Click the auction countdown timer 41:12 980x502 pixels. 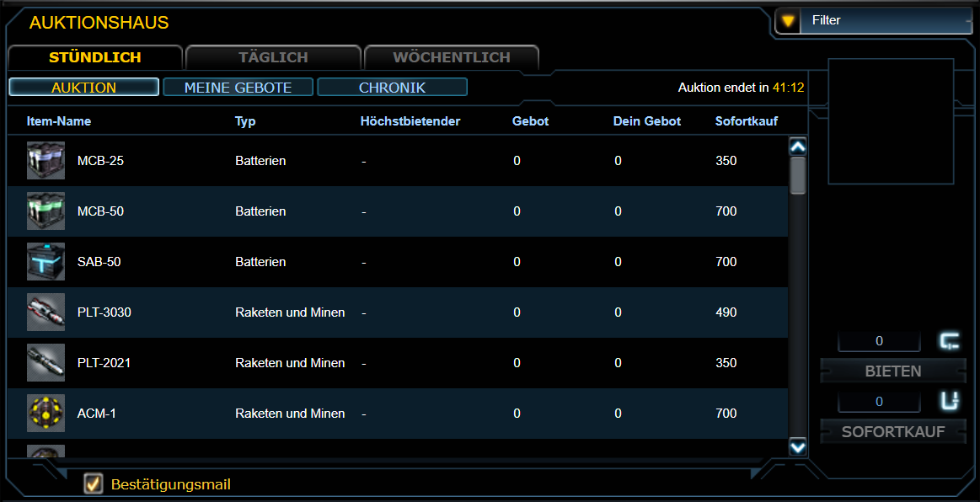pos(788,88)
